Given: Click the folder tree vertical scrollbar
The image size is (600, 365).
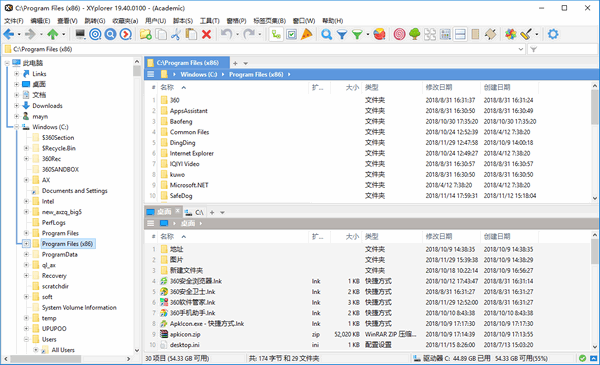Looking at the screenshot, I should point(137,206).
